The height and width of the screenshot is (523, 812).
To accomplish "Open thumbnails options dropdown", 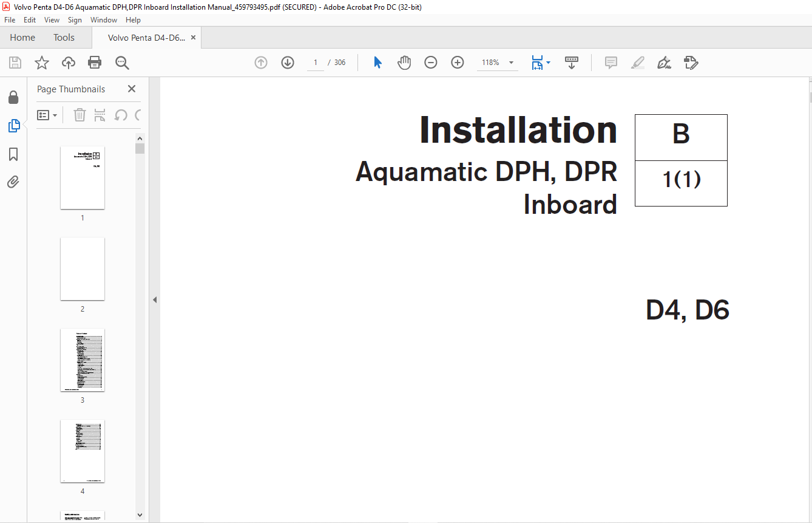I will (47, 115).
